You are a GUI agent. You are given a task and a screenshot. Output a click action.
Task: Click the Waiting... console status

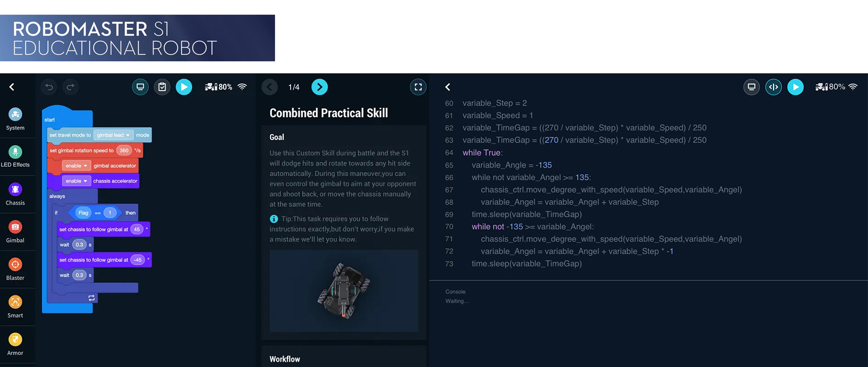pos(457,301)
